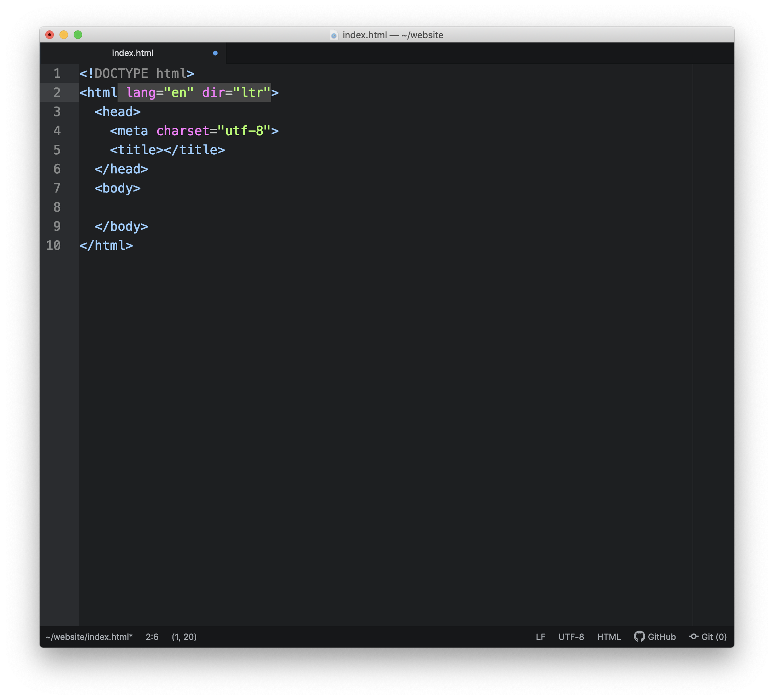Screen dimensions: 774x700
Task: Click the Git commit icon in status bar
Action: click(693, 636)
